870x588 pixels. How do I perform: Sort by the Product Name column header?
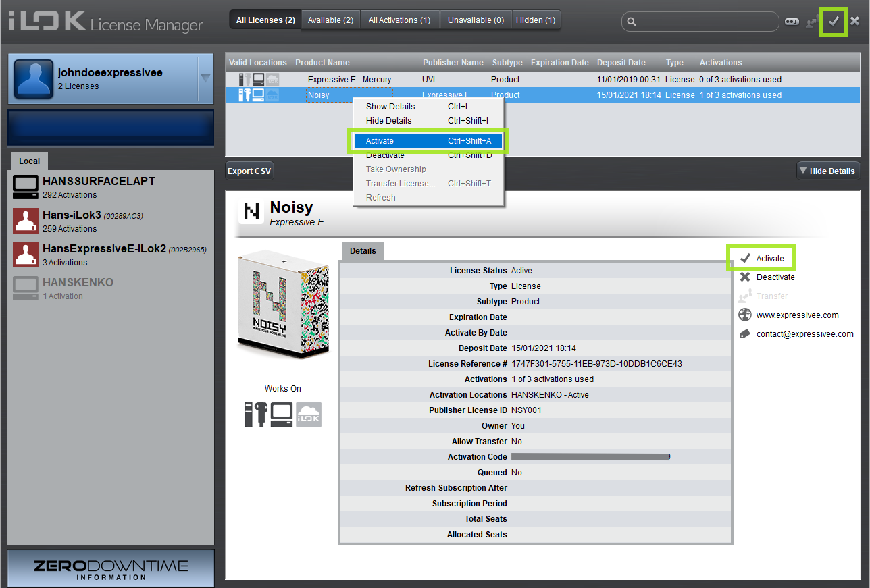coord(322,63)
